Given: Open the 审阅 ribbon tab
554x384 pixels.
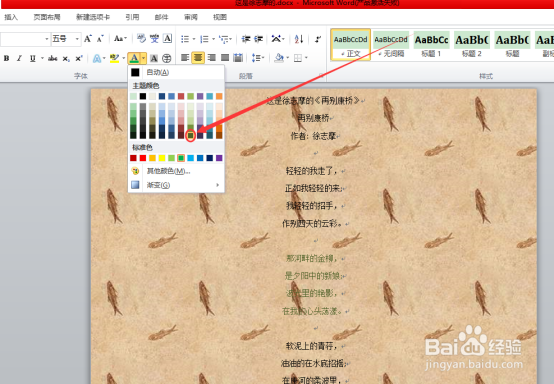Looking at the screenshot, I should (x=191, y=17).
